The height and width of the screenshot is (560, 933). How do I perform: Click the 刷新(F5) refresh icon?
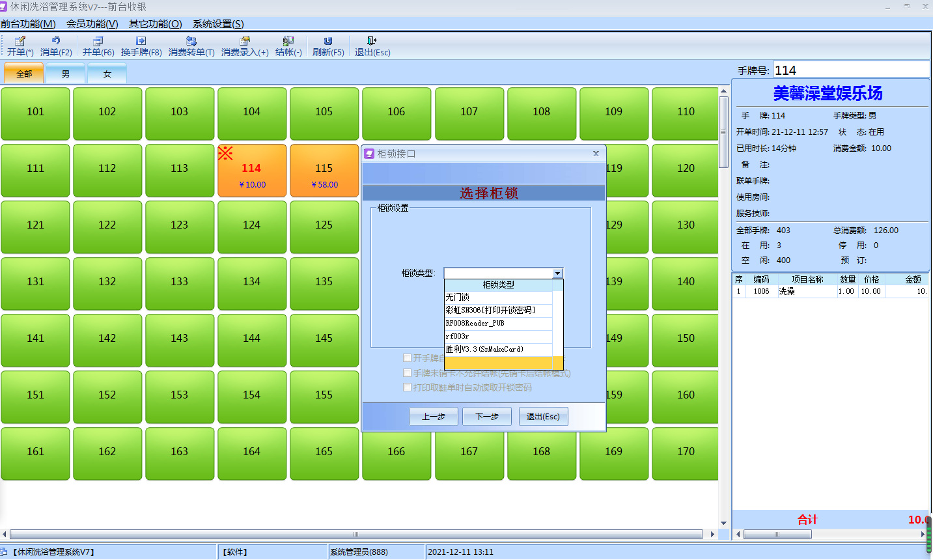[328, 41]
